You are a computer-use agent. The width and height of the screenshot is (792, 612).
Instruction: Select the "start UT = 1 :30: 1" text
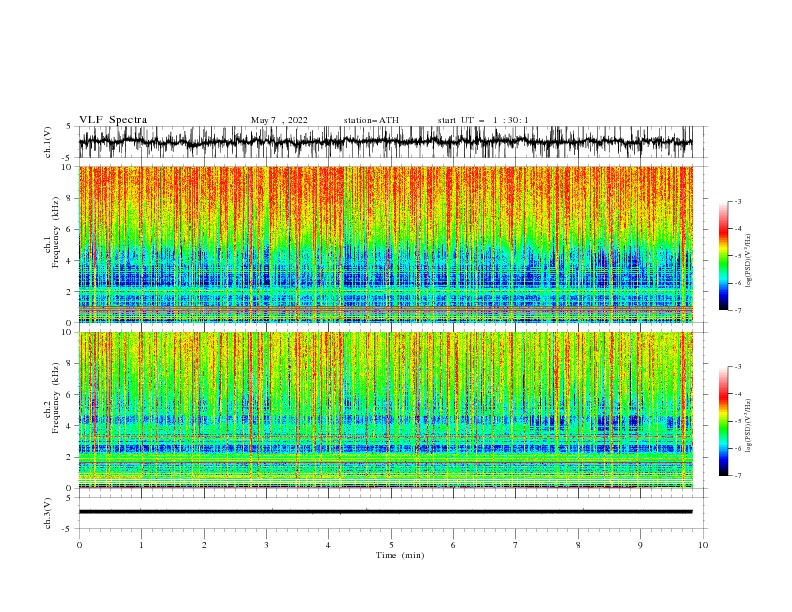click(483, 120)
